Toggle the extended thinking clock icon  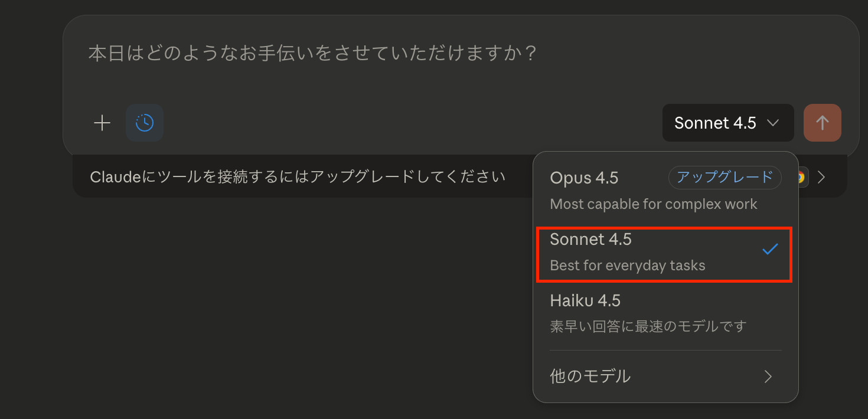click(x=145, y=123)
